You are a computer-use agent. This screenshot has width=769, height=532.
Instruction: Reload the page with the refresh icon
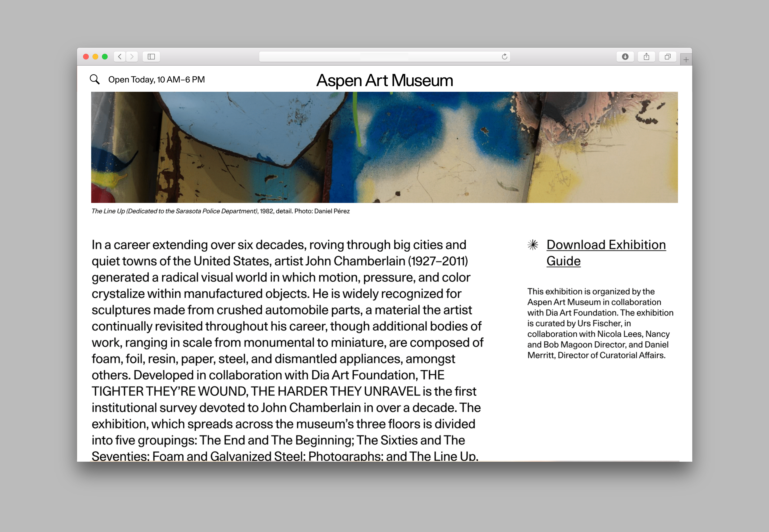pyautogui.click(x=504, y=57)
